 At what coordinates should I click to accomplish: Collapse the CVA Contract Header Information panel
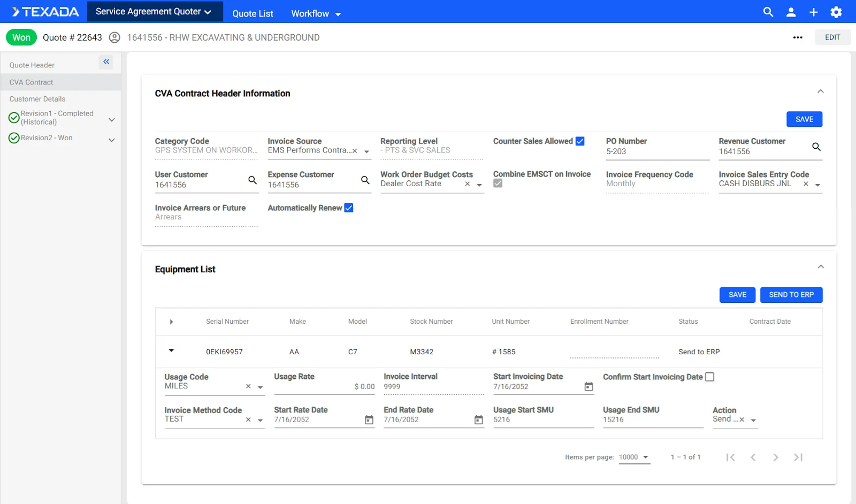[x=820, y=91]
